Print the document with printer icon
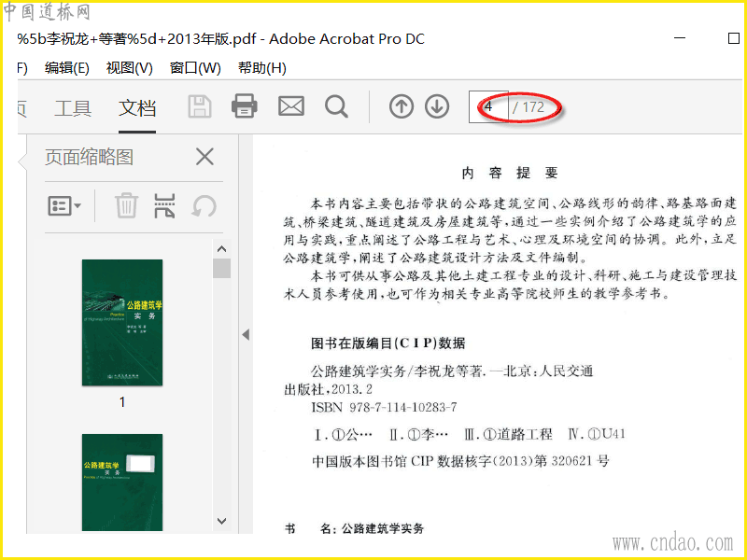The height and width of the screenshot is (560, 747). click(245, 105)
